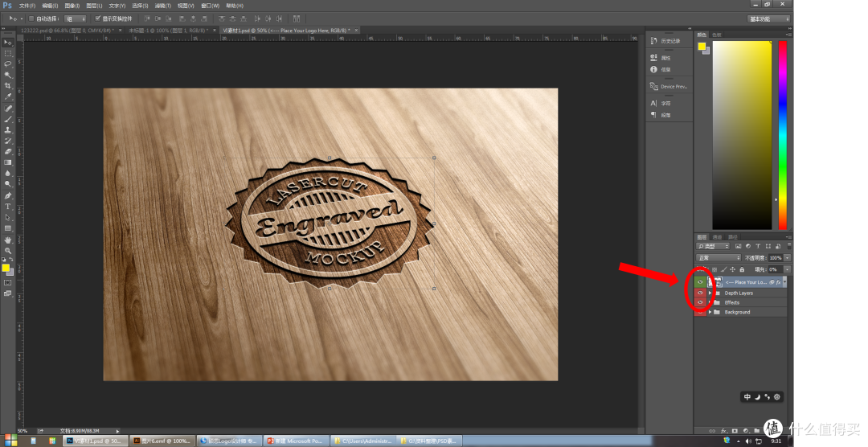Enable the auto-select (自动选择) checkbox

(x=31, y=18)
